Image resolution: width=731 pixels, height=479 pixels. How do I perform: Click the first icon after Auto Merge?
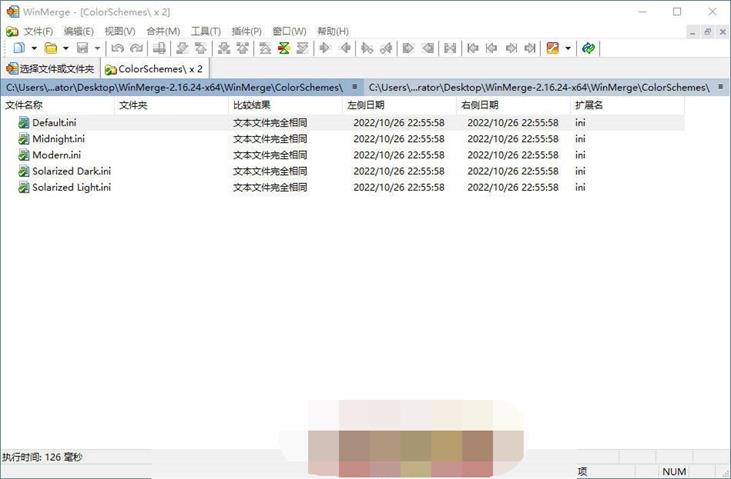click(473, 48)
